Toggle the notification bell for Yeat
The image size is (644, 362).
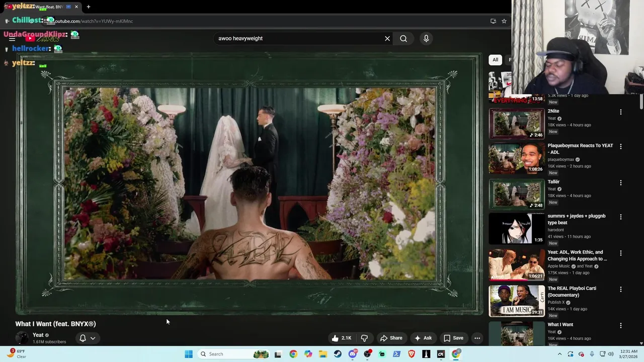[83, 338]
